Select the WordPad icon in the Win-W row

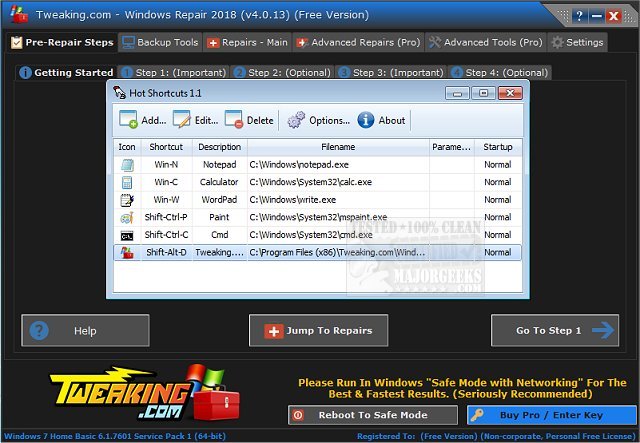point(127,200)
